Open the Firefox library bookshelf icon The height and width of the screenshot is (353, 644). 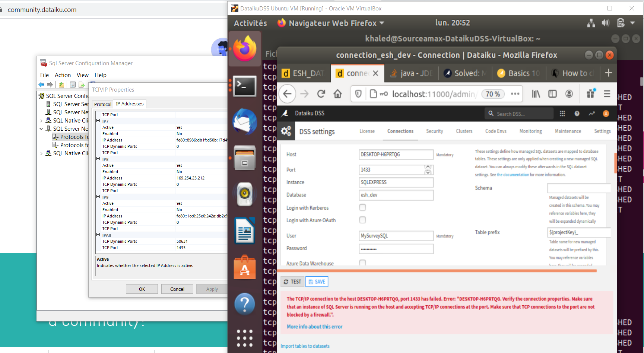pyautogui.click(x=536, y=94)
